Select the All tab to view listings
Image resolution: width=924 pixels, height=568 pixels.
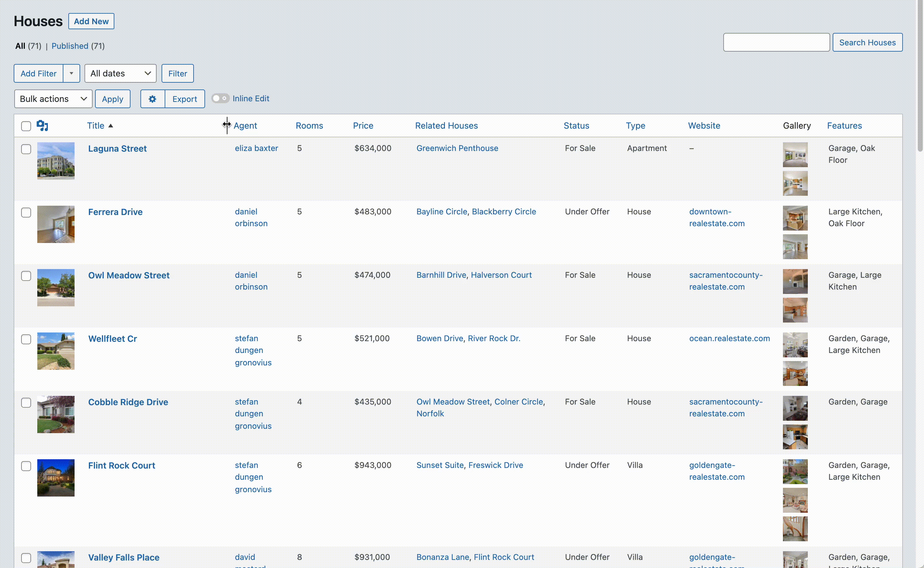pyautogui.click(x=19, y=45)
